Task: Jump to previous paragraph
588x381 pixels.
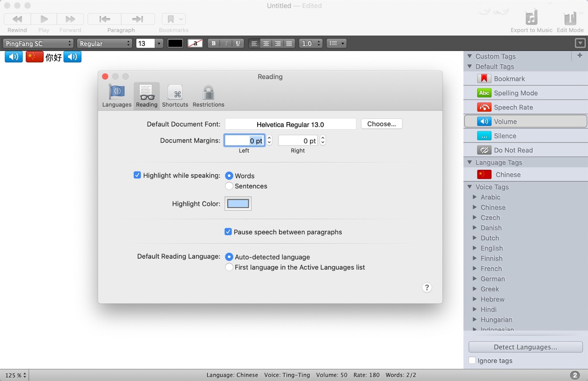Action: tap(104, 19)
